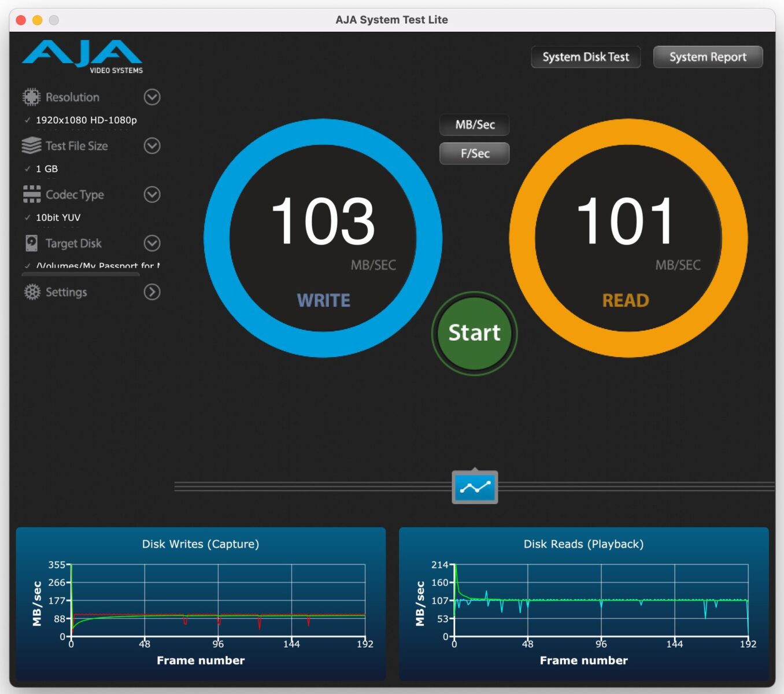Click the Target Disk label
The height and width of the screenshot is (694, 784).
pyautogui.click(x=73, y=243)
